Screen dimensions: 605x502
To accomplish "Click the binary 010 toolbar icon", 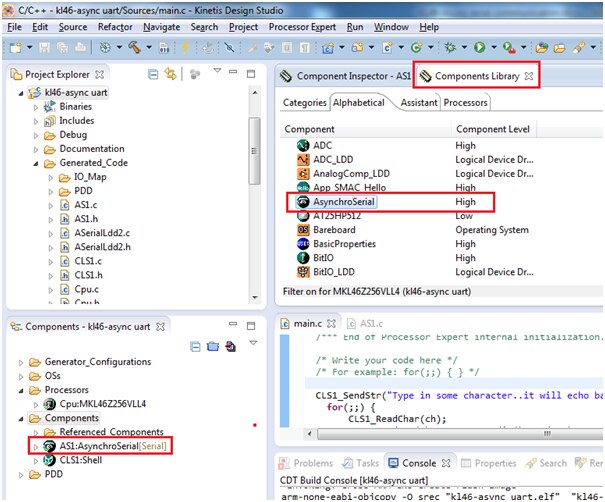I will [x=164, y=47].
